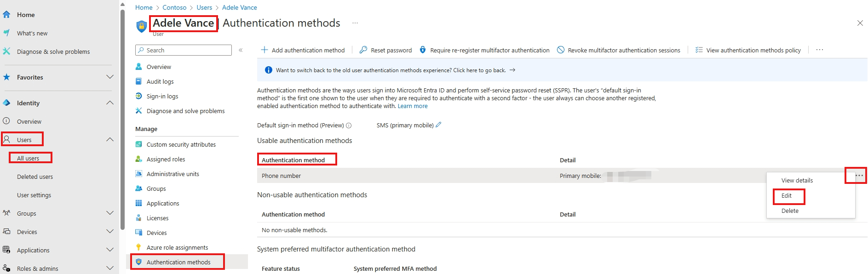Collapse the Identity section chevron

pos(110,103)
